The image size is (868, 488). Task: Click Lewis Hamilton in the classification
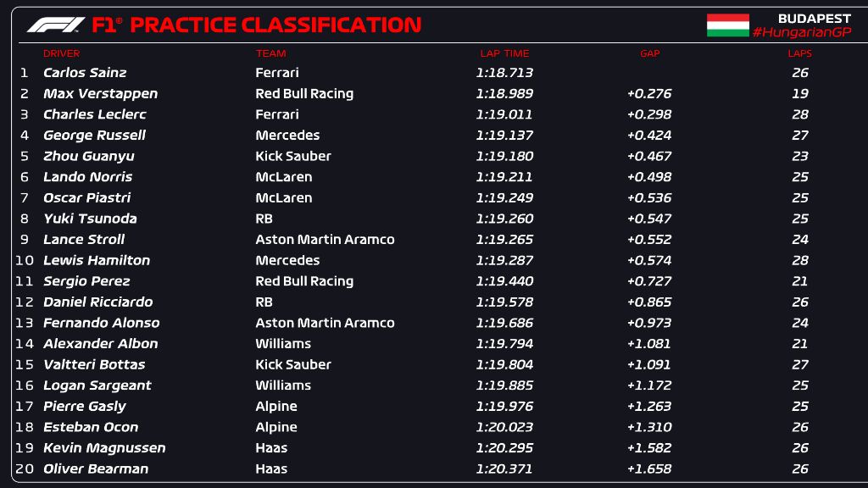[x=97, y=260]
